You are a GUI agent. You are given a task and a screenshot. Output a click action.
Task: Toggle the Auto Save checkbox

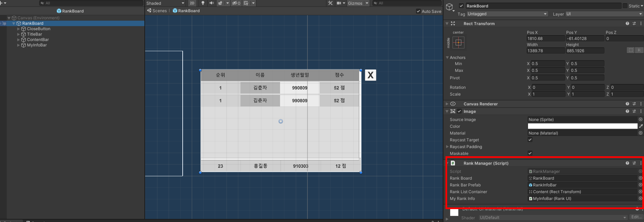[418, 11]
